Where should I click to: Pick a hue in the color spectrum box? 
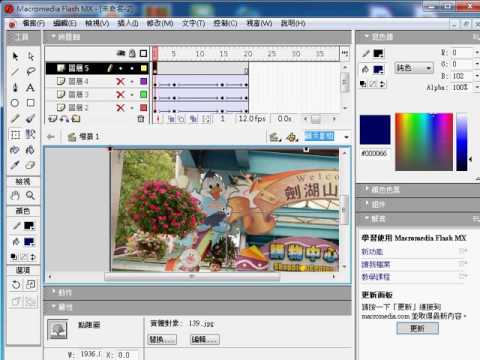pyautogui.click(x=424, y=142)
